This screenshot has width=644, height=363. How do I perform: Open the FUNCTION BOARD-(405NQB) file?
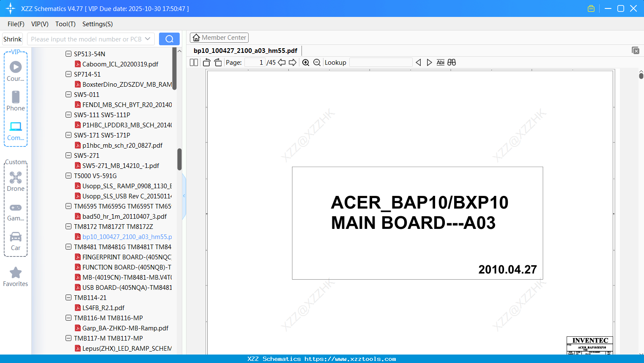pos(123,267)
